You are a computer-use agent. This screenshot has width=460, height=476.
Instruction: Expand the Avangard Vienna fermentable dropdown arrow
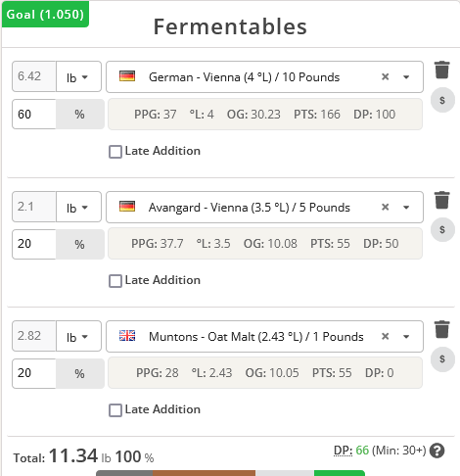pos(406,208)
